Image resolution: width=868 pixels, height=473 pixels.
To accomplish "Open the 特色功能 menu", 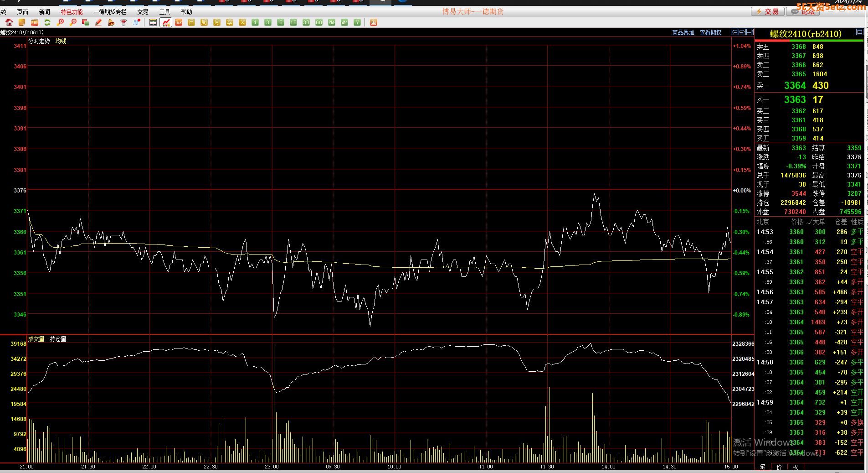I will click(72, 12).
